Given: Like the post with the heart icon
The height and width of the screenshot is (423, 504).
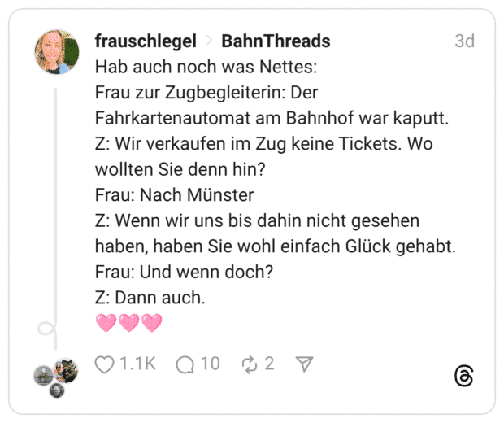Looking at the screenshot, I should coord(105,364).
